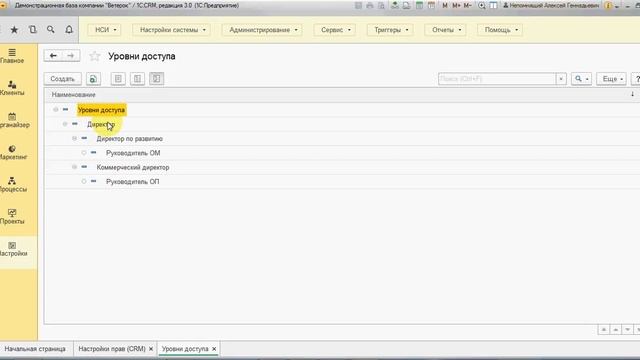Open the Администрирование dropdown menu
The height and width of the screenshot is (360, 640).
(x=262, y=30)
